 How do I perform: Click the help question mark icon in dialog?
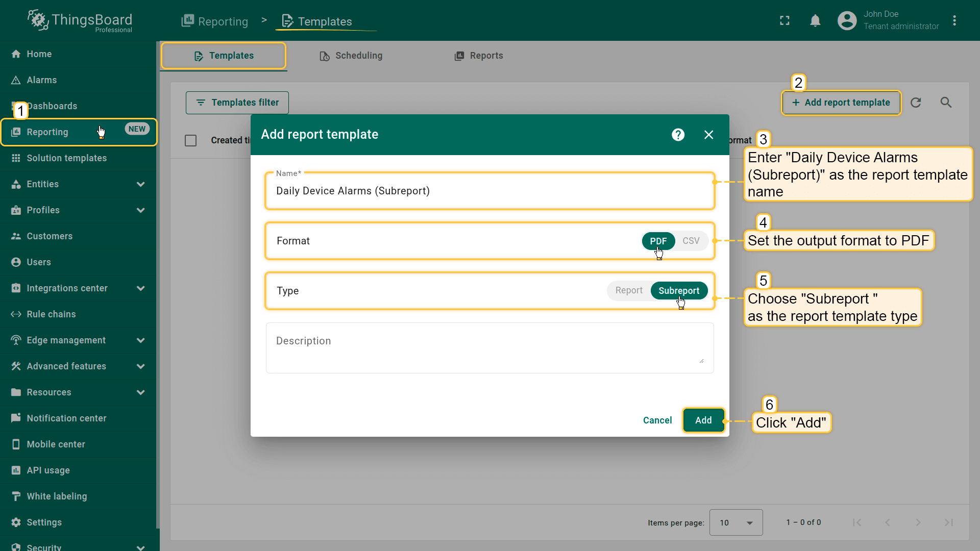(x=678, y=135)
